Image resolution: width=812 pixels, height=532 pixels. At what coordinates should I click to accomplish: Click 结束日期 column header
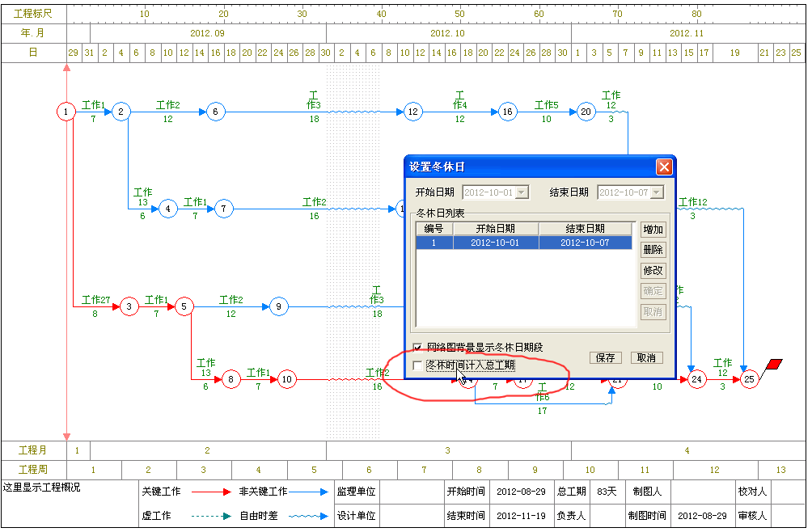point(586,229)
